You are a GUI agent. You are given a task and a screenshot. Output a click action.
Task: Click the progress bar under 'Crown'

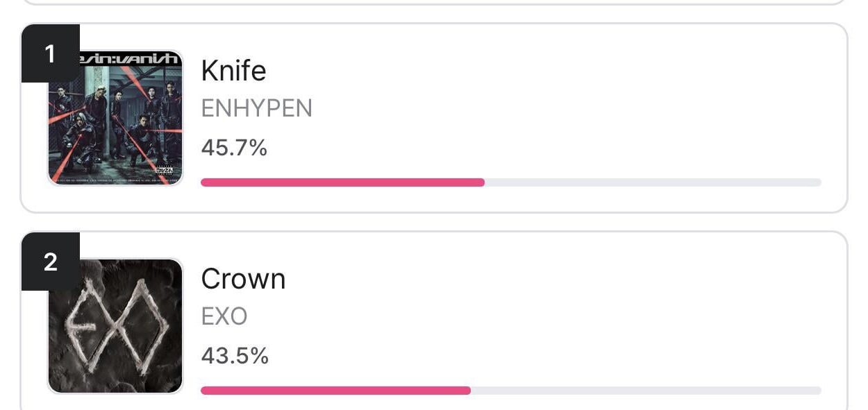tap(510, 390)
